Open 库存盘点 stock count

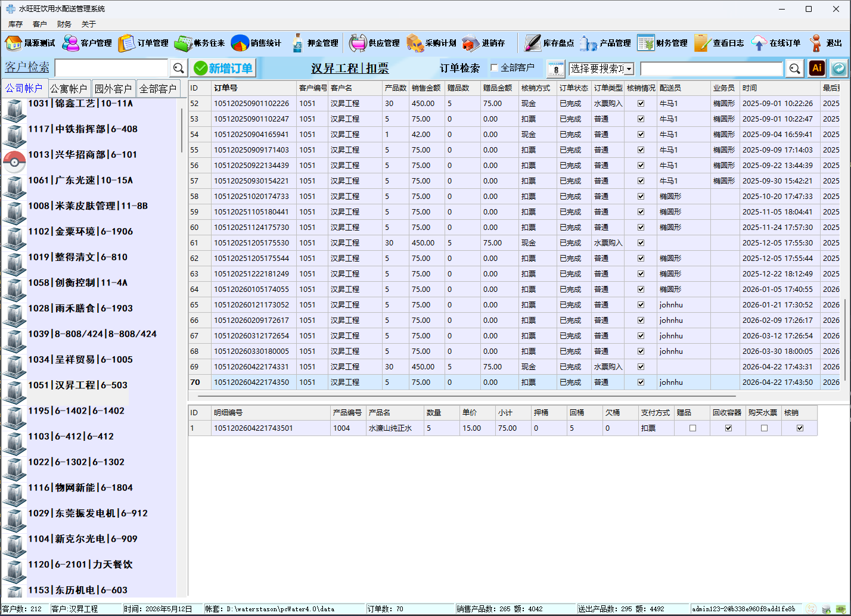coord(549,43)
